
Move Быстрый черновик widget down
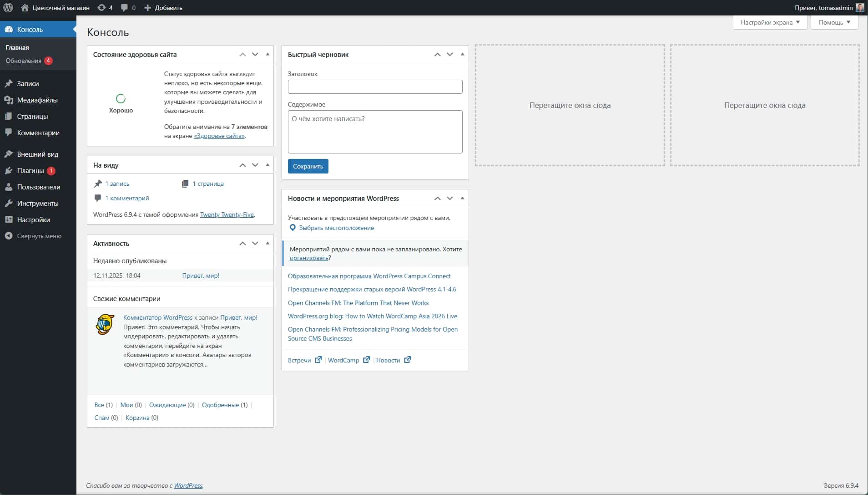(x=450, y=55)
